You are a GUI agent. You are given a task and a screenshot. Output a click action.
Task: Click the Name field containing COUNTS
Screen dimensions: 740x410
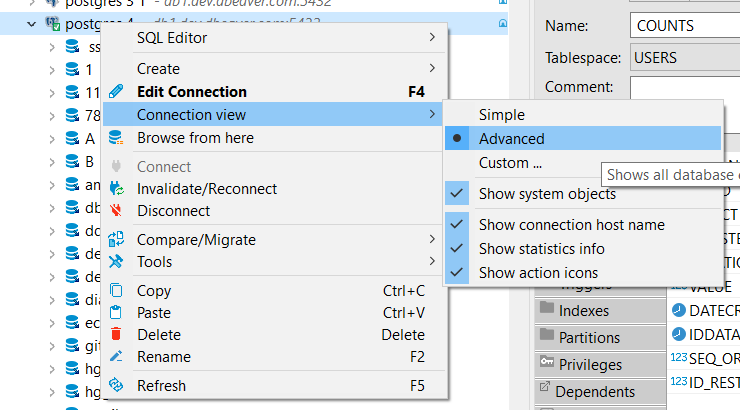[x=685, y=25]
